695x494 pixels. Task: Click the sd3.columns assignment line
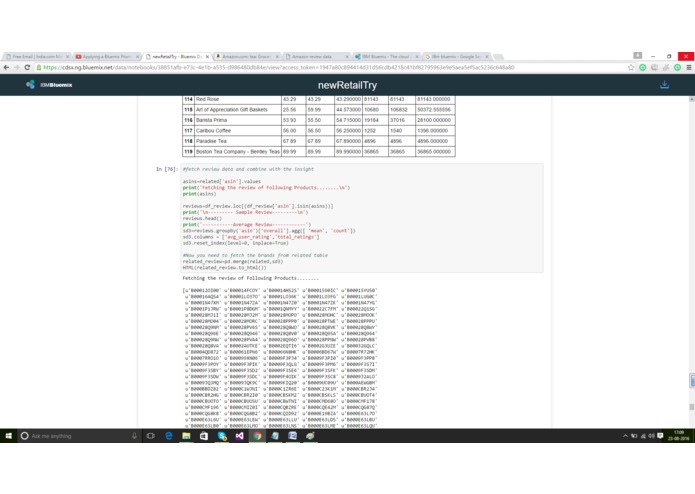point(251,237)
